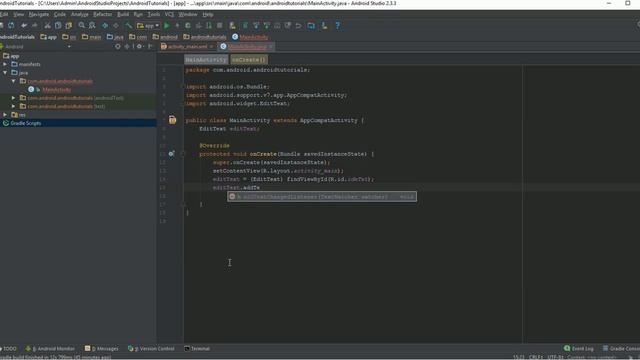
Task: Click the Find magnifier icon
Action: [x=82, y=25]
